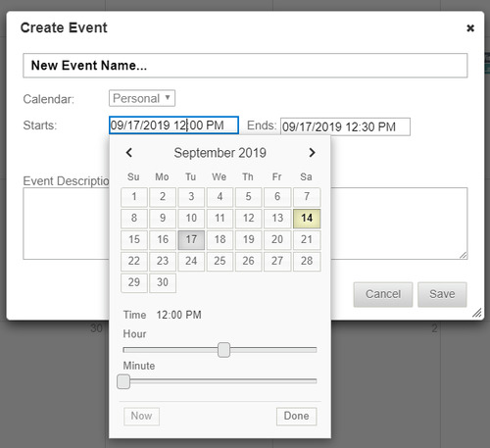
Task: Click the Hour slider handle
Action: [223, 350]
